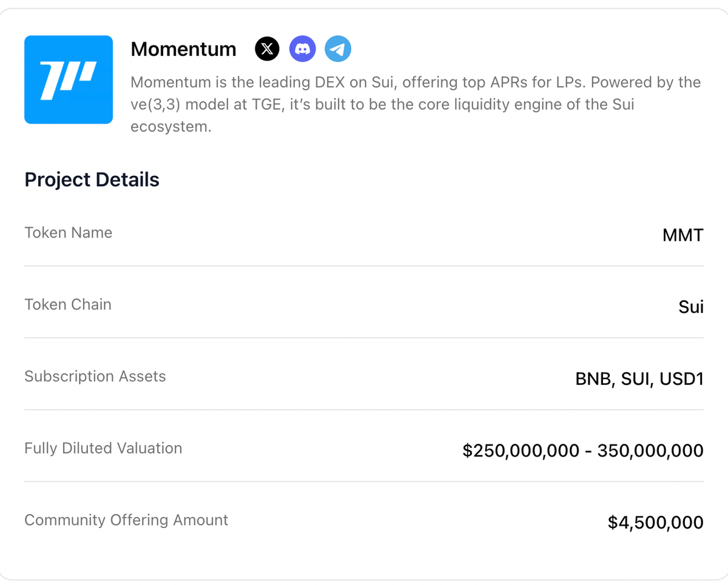728x585 pixels.
Task: Click the Token Name label
Action: (x=68, y=233)
